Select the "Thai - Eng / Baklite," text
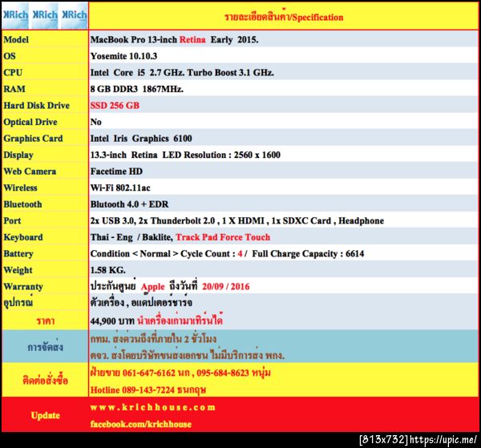This screenshot has width=481, height=448. [x=132, y=237]
